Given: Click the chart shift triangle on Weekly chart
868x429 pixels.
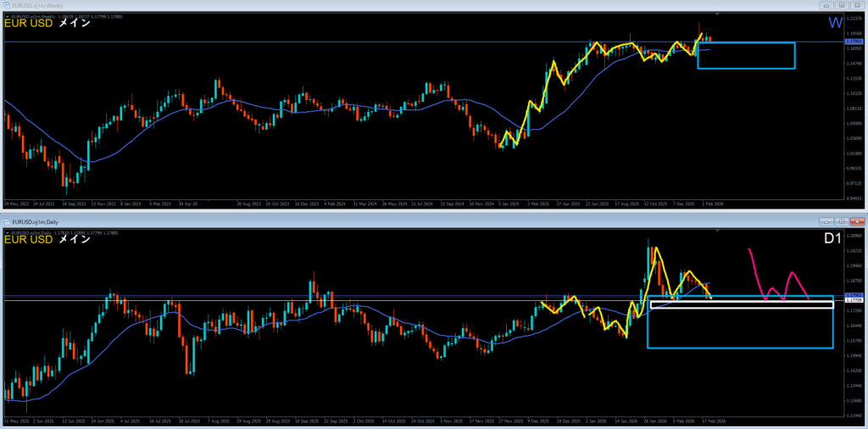Looking at the screenshot, I should coord(718,14).
